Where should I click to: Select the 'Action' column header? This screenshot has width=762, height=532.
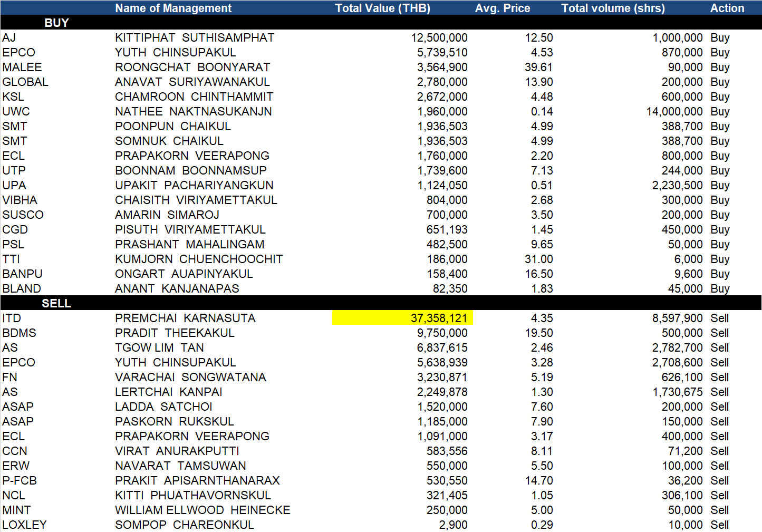click(727, 8)
